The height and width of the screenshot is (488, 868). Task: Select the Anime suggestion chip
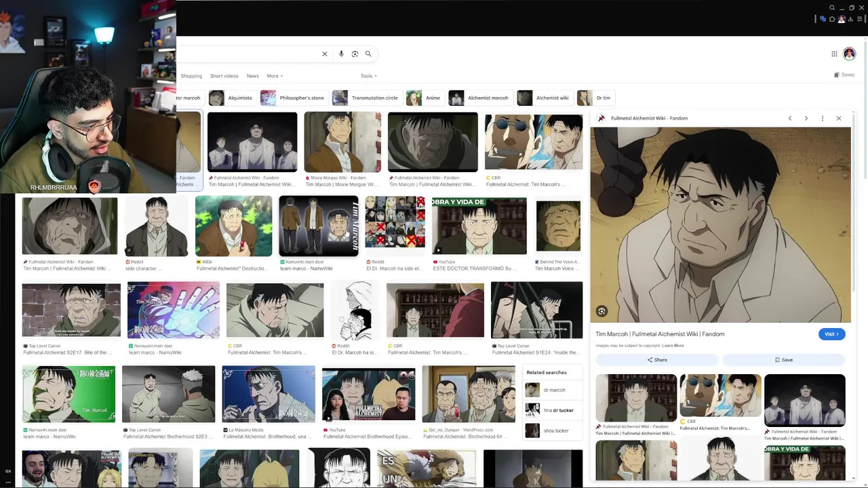[425, 98]
